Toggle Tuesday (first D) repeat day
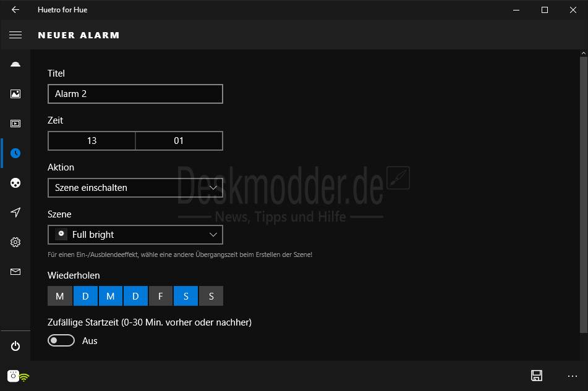 coord(85,296)
